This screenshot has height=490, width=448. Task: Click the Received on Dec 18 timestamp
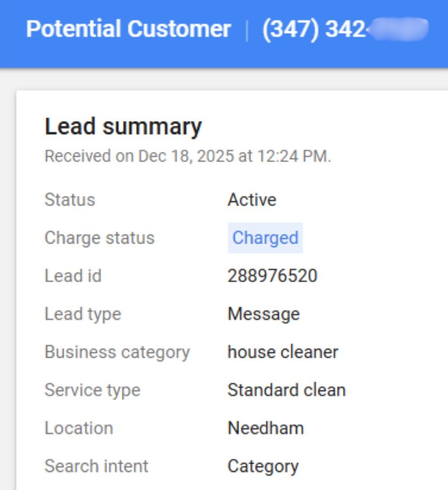[x=188, y=156]
